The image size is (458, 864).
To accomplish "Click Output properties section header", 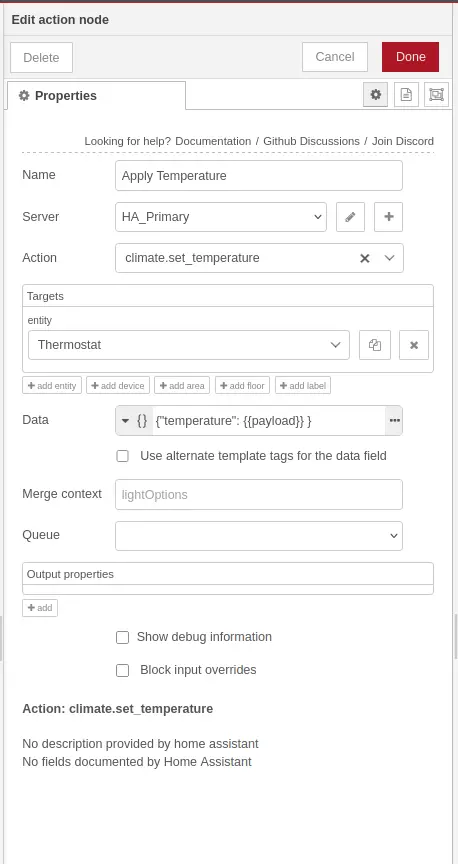I will (x=228, y=574).
